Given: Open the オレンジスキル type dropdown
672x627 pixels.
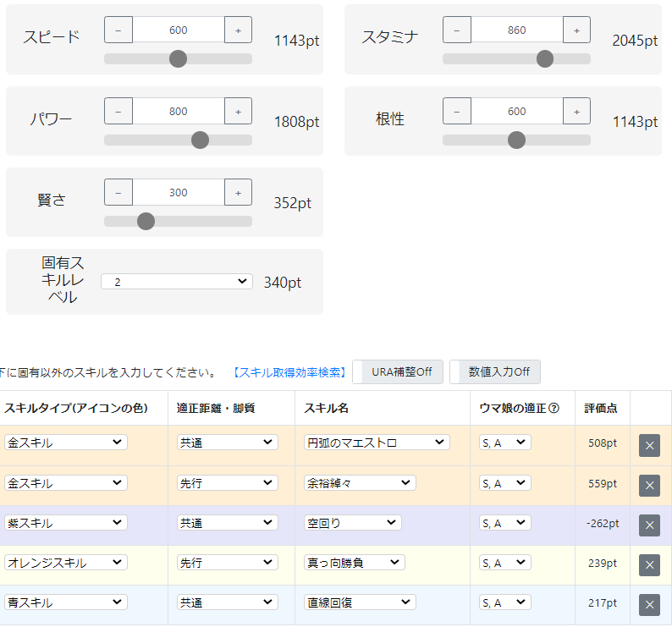Looking at the screenshot, I should [66, 563].
